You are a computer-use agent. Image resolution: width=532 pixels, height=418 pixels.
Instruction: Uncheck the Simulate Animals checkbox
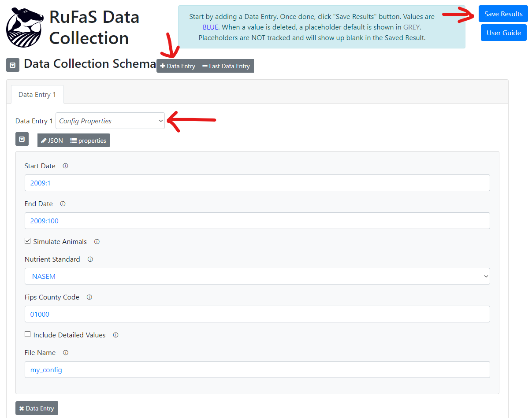coord(28,241)
